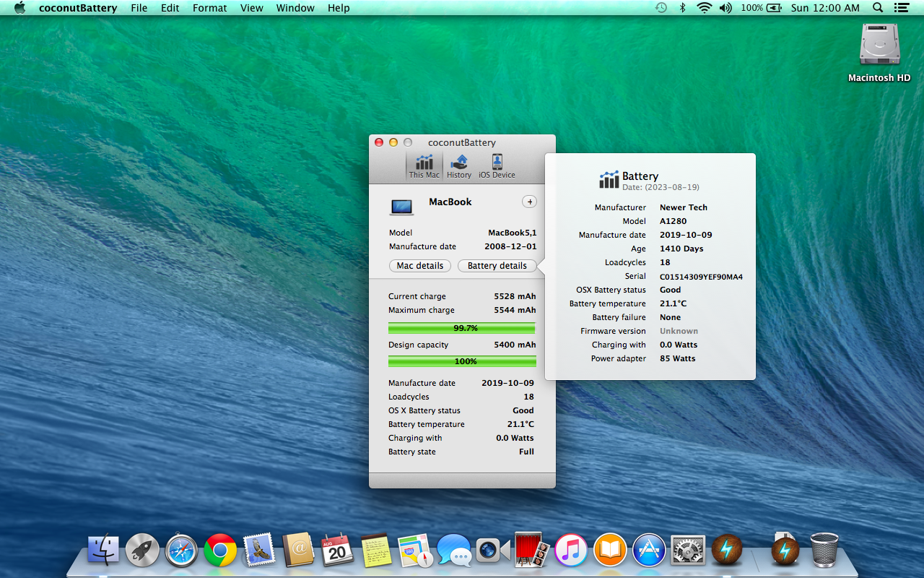Open Safari from the Dock
Screen dimensions: 924x578
click(181, 551)
